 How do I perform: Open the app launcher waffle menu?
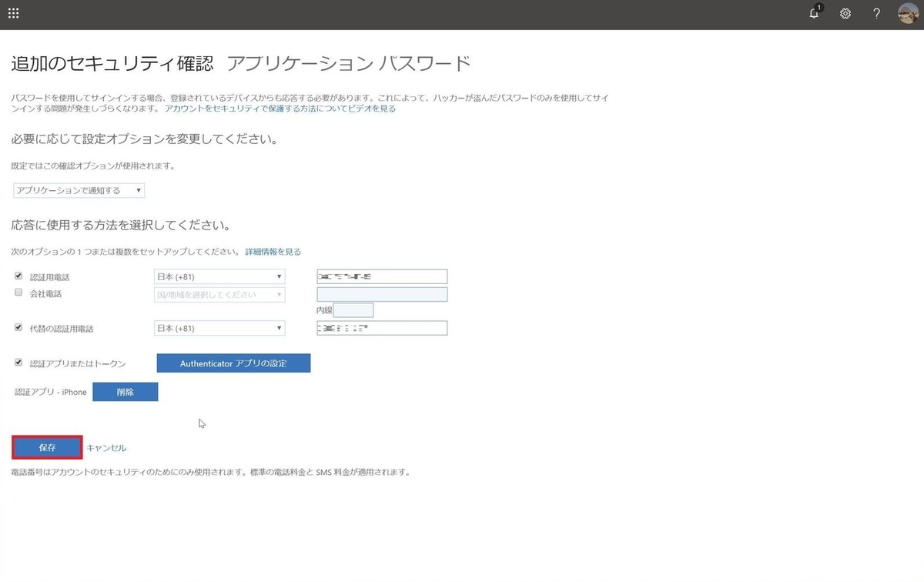[x=13, y=13]
